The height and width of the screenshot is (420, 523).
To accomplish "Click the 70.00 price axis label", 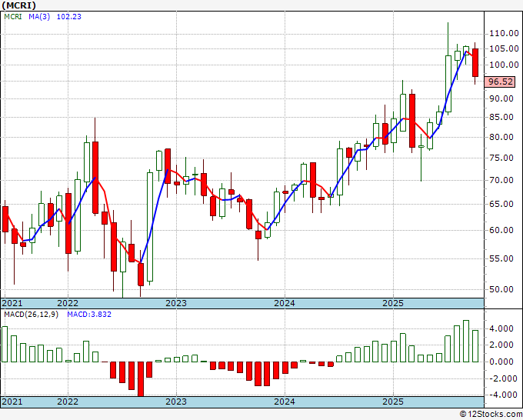I will [x=501, y=180].
